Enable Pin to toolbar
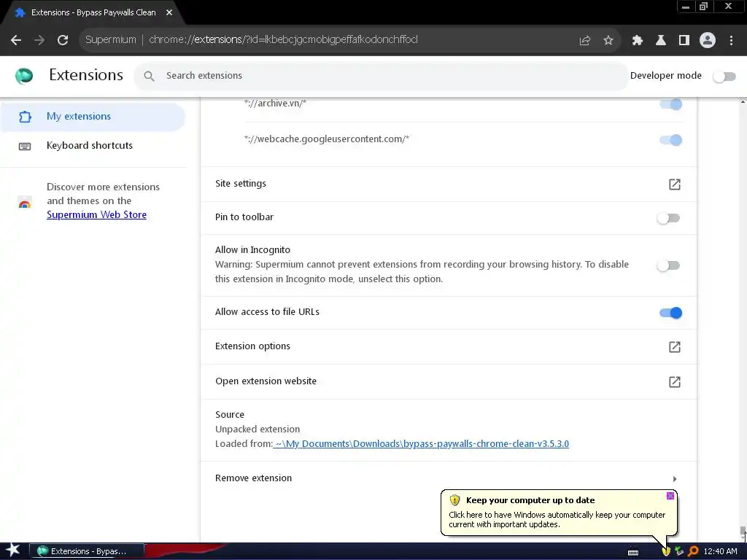Image resolution: width=747 pixels, height=560 pixels. point(668,218)
